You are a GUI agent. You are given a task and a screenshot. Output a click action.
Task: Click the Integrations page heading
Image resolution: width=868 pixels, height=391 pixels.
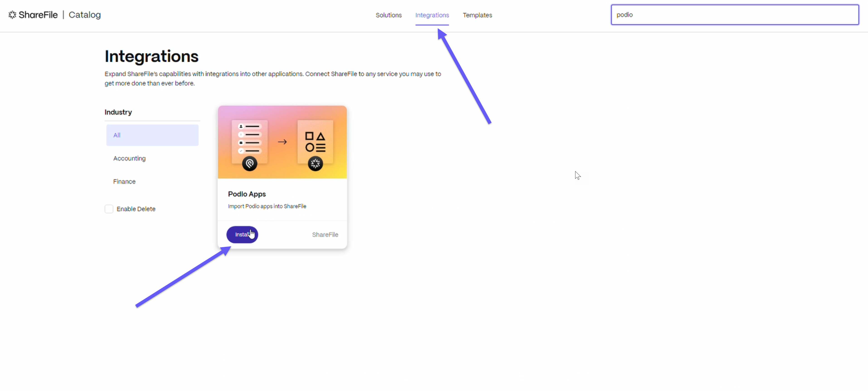click(x=152, y=56)
